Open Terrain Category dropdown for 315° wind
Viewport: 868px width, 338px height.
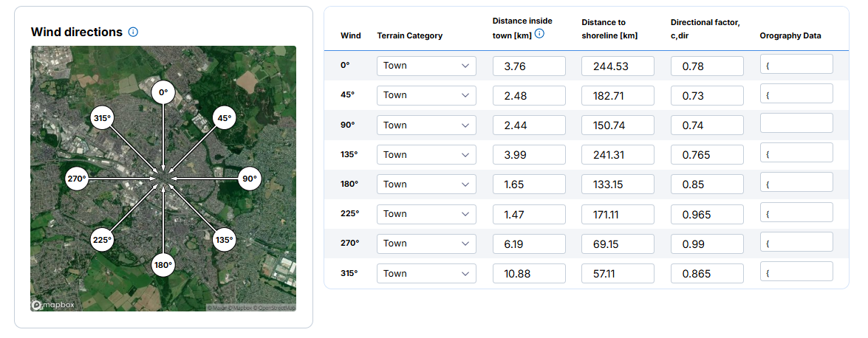(426, 273)
